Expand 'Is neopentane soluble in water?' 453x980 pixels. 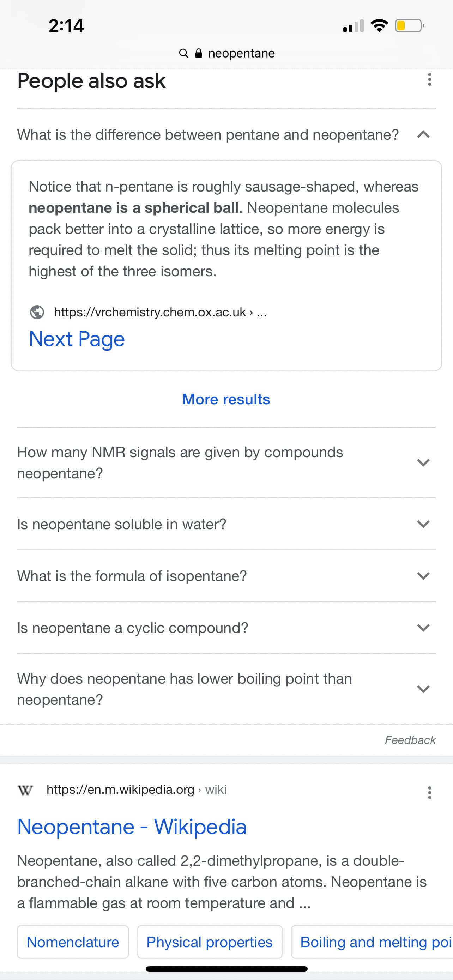[226, 524]
